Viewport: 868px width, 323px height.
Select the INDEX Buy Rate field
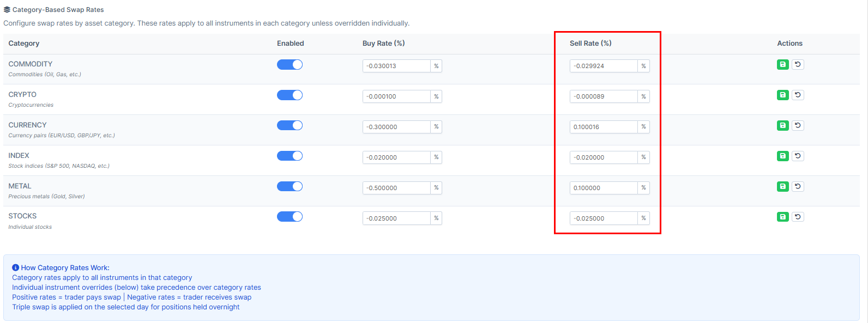[x=396, y=157]
